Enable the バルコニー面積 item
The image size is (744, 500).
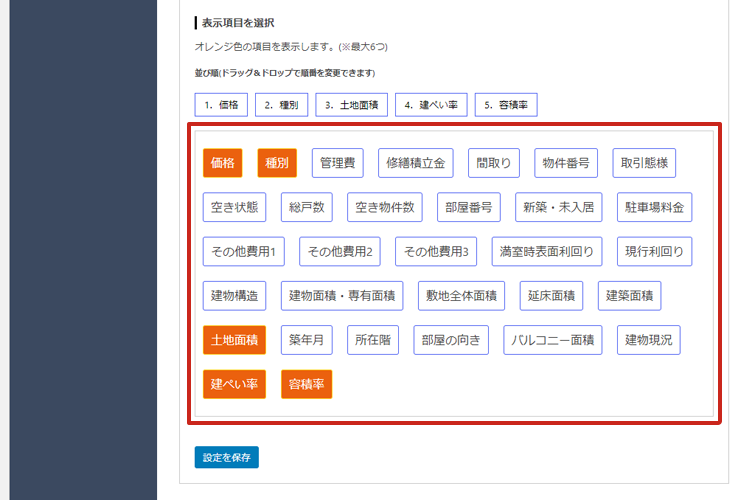coord(553,340)
